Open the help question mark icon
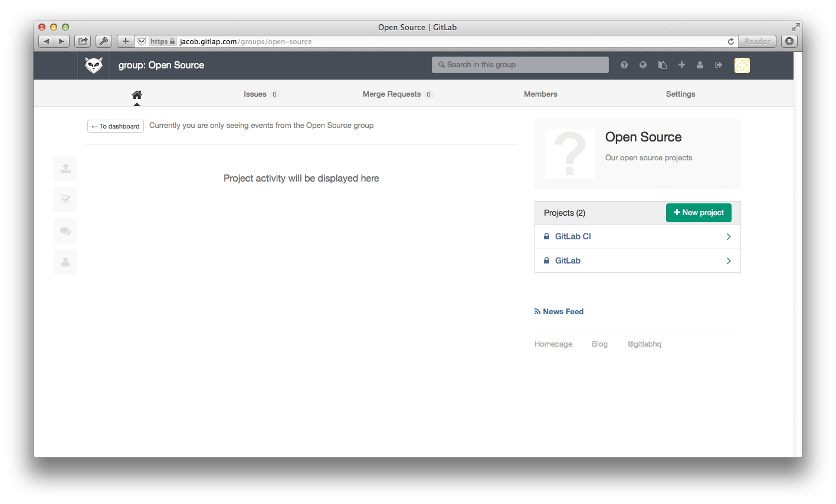836x504 pixels. [x=624, y=65]
